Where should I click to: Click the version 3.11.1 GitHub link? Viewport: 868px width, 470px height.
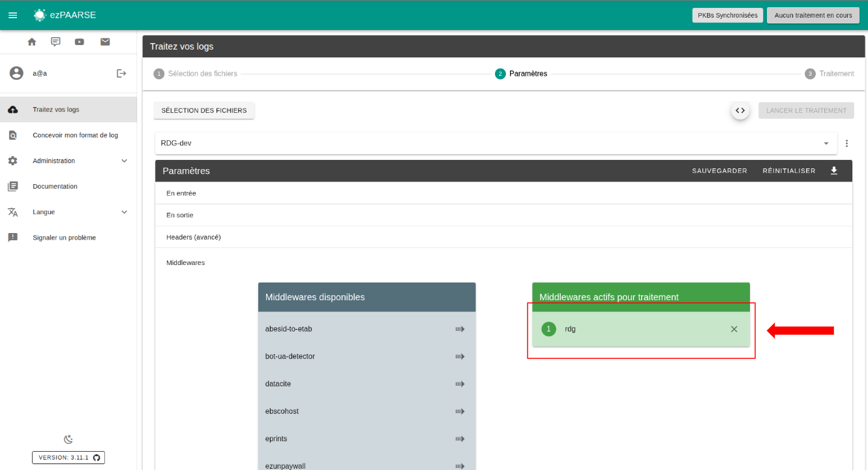pos(68,458)
